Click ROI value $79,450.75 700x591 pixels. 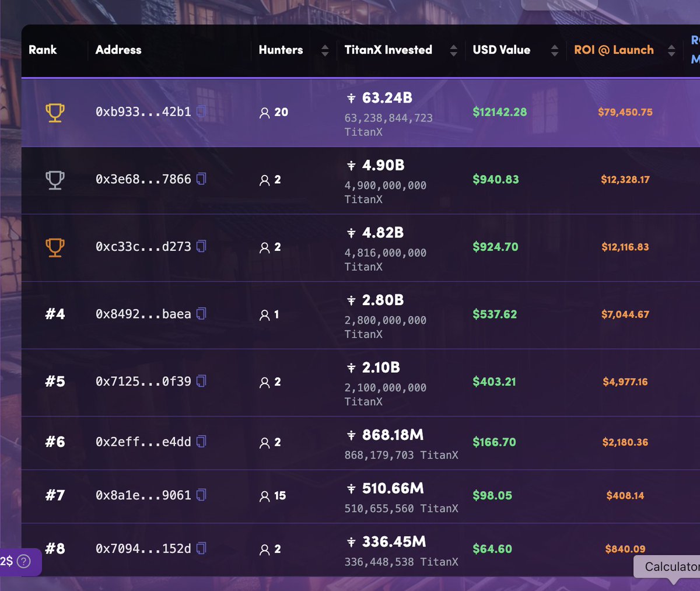click(x=625, y=112)
